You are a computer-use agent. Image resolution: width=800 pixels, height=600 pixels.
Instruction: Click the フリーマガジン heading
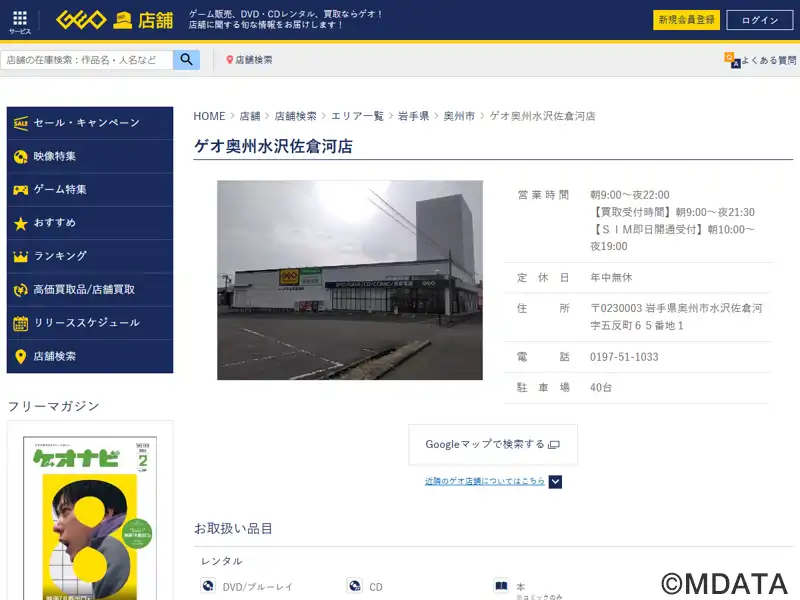[x=54, y=406]
